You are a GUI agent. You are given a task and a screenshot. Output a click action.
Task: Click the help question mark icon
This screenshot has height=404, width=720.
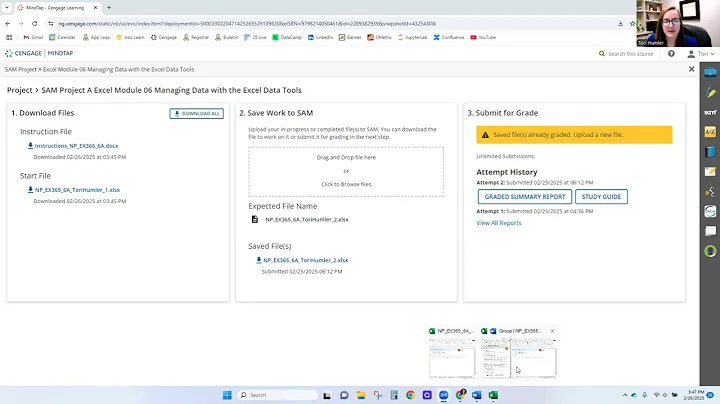pyautogui.click(x=671, y=54)
